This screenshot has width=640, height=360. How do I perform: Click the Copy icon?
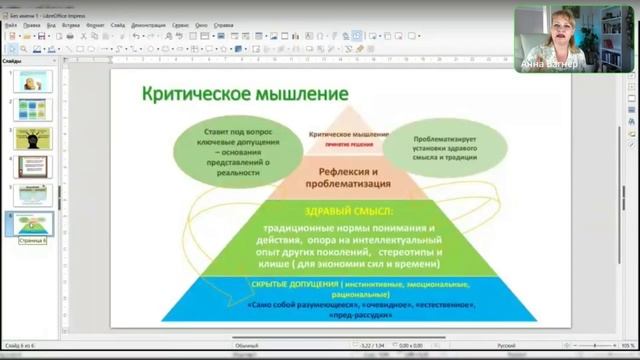point(95,36)
